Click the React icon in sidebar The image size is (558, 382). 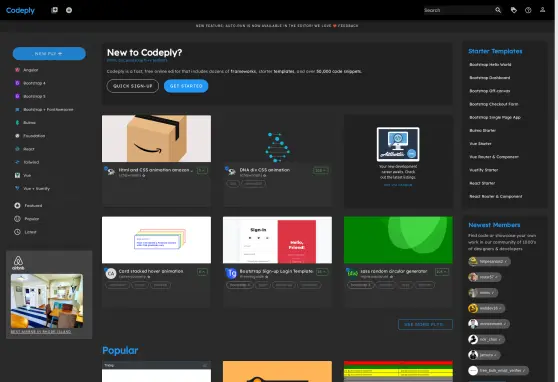(x=17, y=149)
